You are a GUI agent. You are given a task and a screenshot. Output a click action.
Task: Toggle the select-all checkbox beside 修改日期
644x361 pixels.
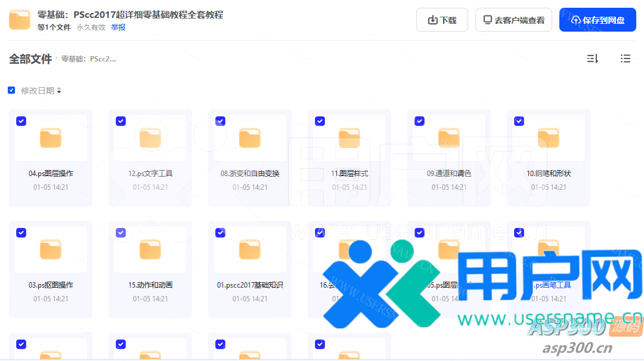11,90
